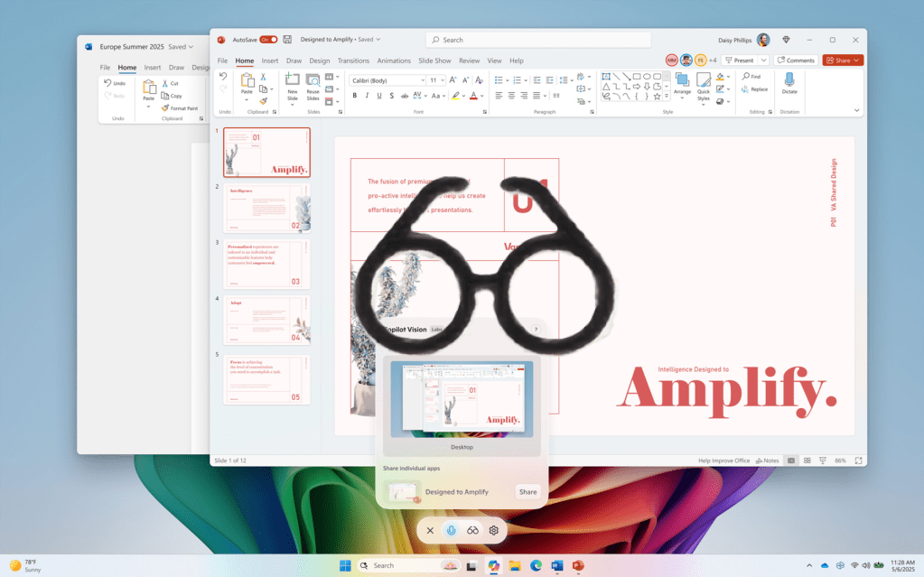
Task: Switch to Slide Sorter view icon
Action: tap(807, 461)
